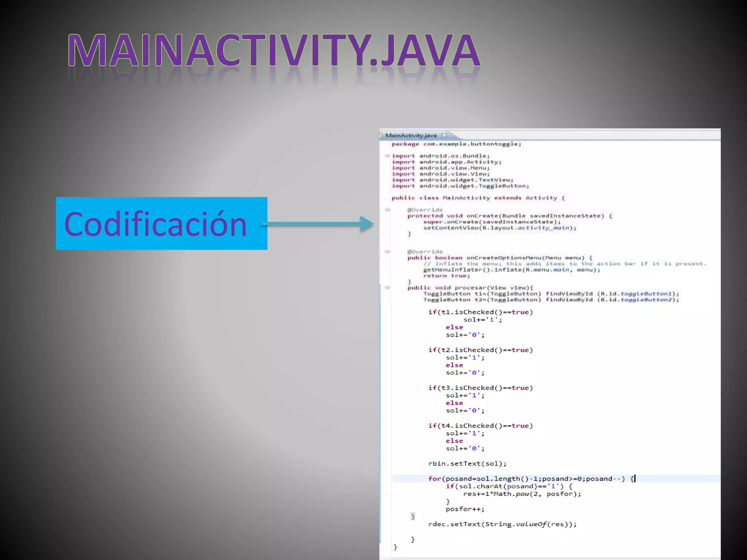This screenshot has height=560, width=747.
Task: Click the import android.widget.ToggleButton line
Action: click(461, 186)
